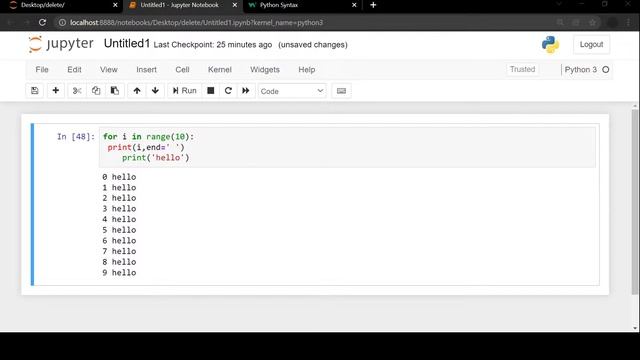Screen dimensions: 640x360
Task: Save notebook with the floppy disk icon
Action: pos(35,91)
